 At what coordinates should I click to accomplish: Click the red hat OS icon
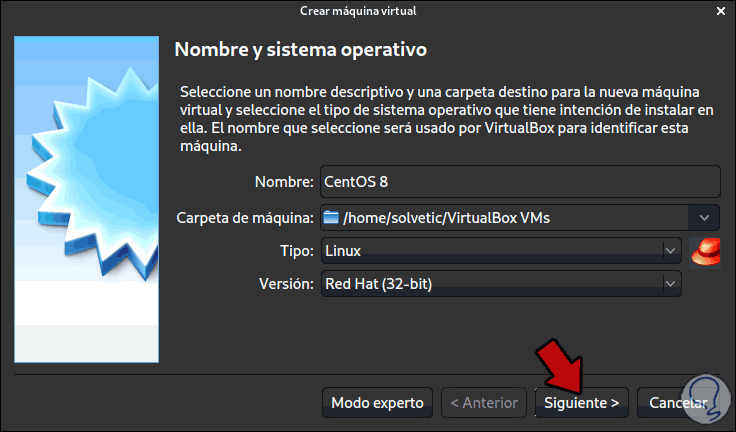pos(705,252)
